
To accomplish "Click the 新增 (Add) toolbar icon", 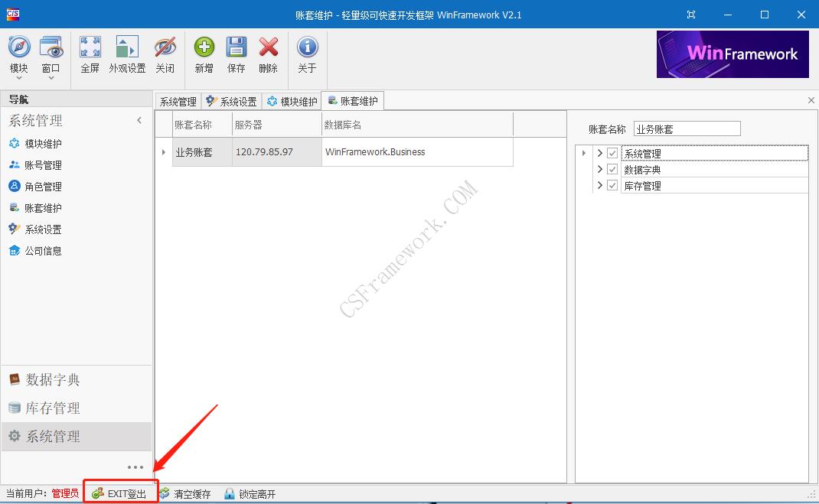I will pyautogui.click(x=203, y=54).
